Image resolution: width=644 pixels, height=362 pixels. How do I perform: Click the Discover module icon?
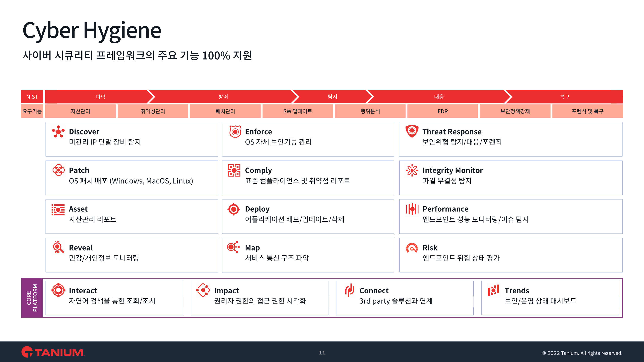coord(58,132)
